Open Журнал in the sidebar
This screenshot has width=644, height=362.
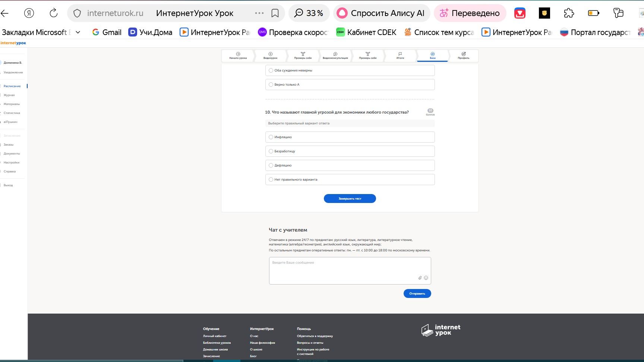tap(9, 95)
